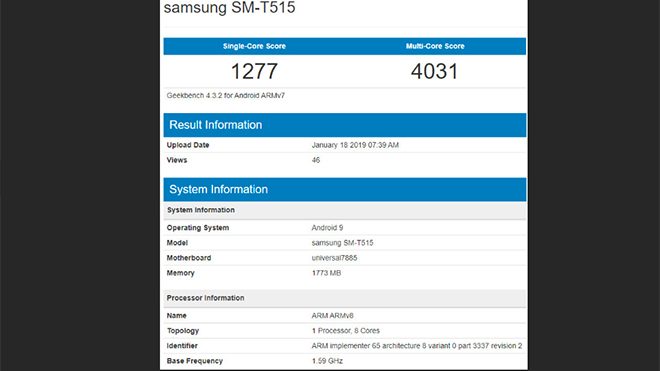
Task: Select the Multi-Core Score header
Action: click(435, 46)
